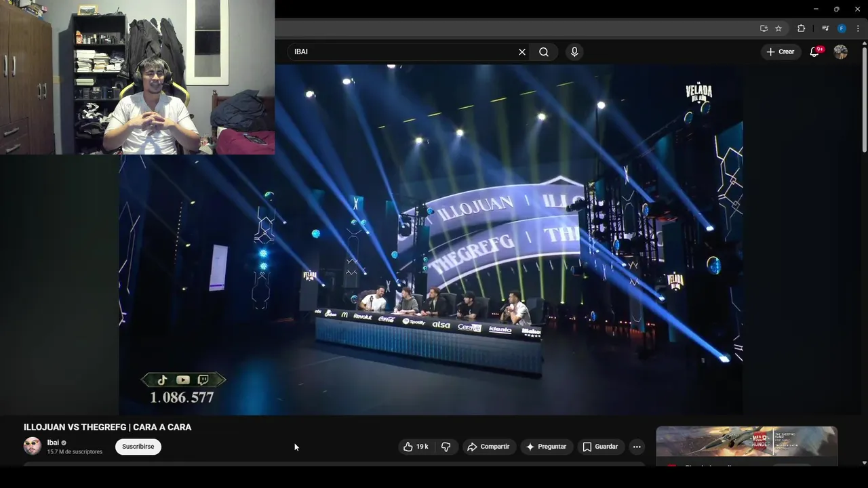
Task: Click the Compartir share button
Action: click(x=488, y=447)
